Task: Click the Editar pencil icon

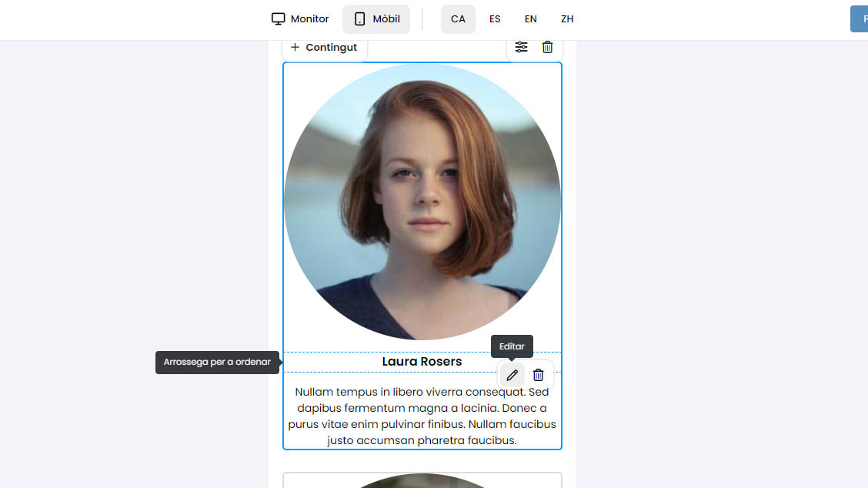Action: (512, 375)
